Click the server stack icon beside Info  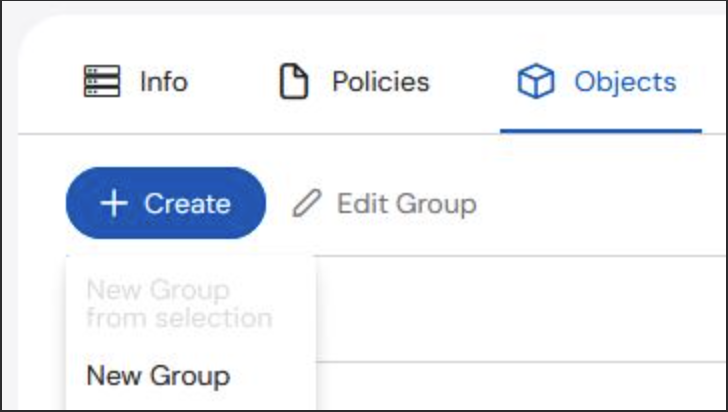click(x=102, y=81)
